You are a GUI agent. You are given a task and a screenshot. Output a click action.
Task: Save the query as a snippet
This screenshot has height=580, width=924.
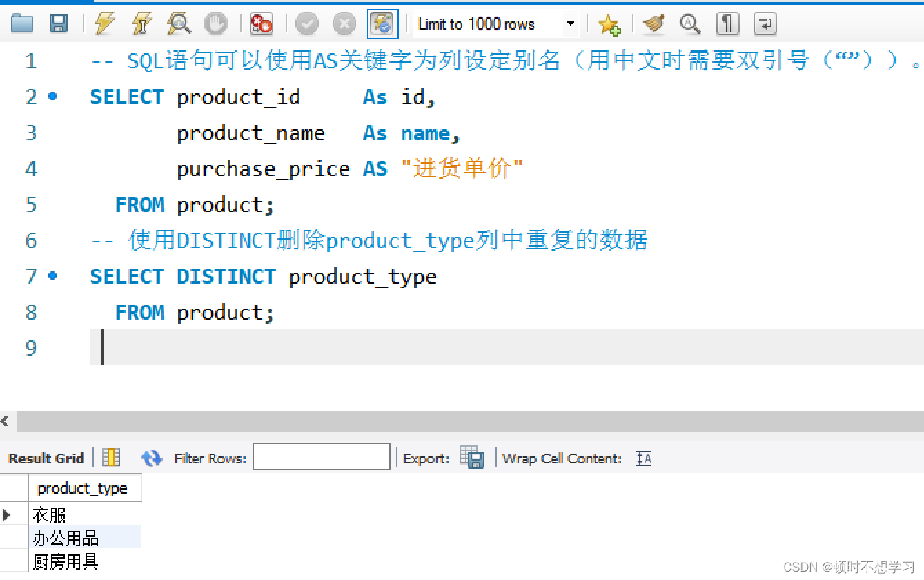point(608,23)
